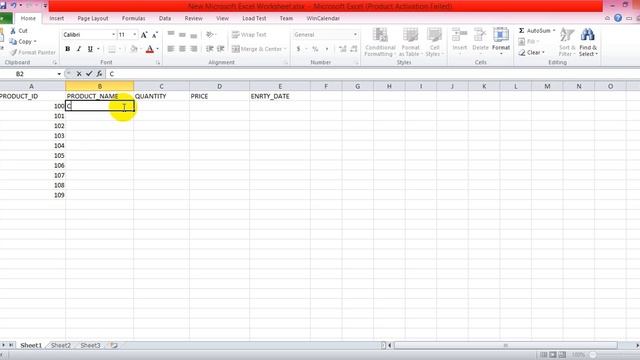The image size is (640, 360).
Task: Click the Cut scissors icon
Action: click(13, 31)
